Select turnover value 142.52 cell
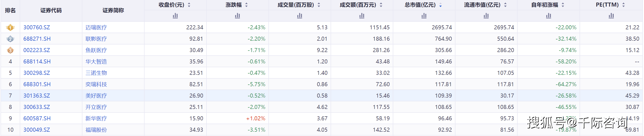The height and width of the screenshot is (136, 644). (x=362, y=130)
